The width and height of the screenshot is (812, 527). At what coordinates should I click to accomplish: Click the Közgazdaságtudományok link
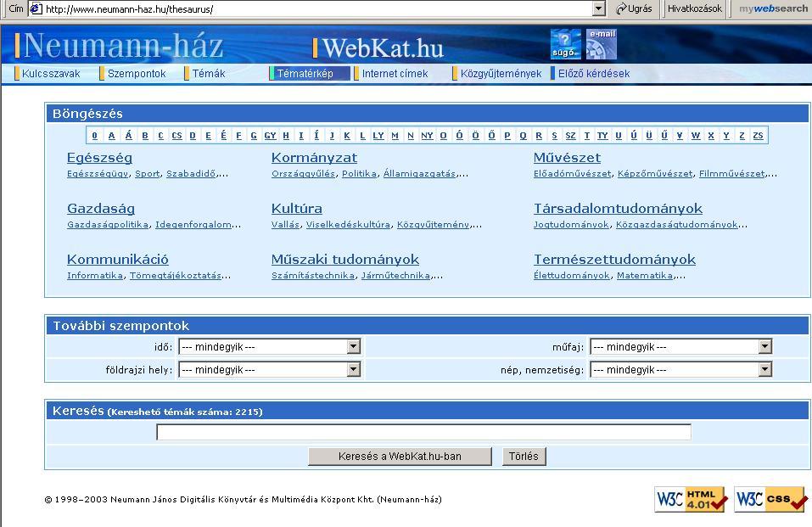[x=677, y=224]
